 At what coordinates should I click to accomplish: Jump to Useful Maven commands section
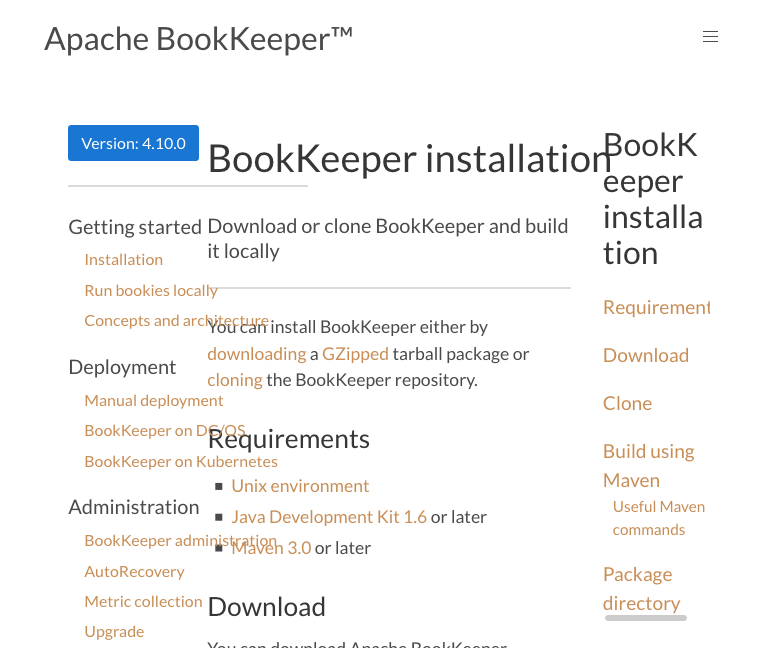point(659,518)
